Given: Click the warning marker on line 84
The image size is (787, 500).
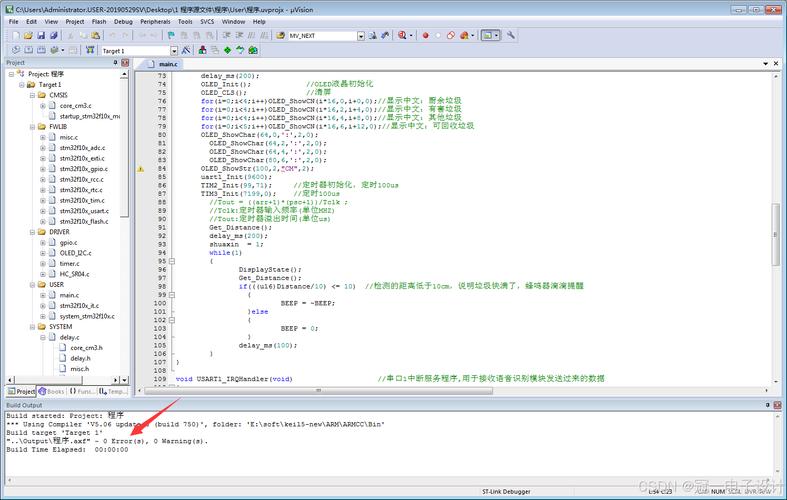Looking at the screenshot, I should point(140,169).
